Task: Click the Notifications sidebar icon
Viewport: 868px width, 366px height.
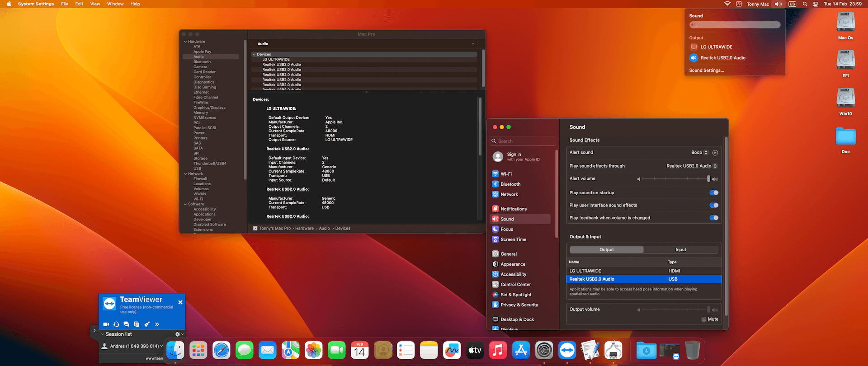Action: pos(495,209)
